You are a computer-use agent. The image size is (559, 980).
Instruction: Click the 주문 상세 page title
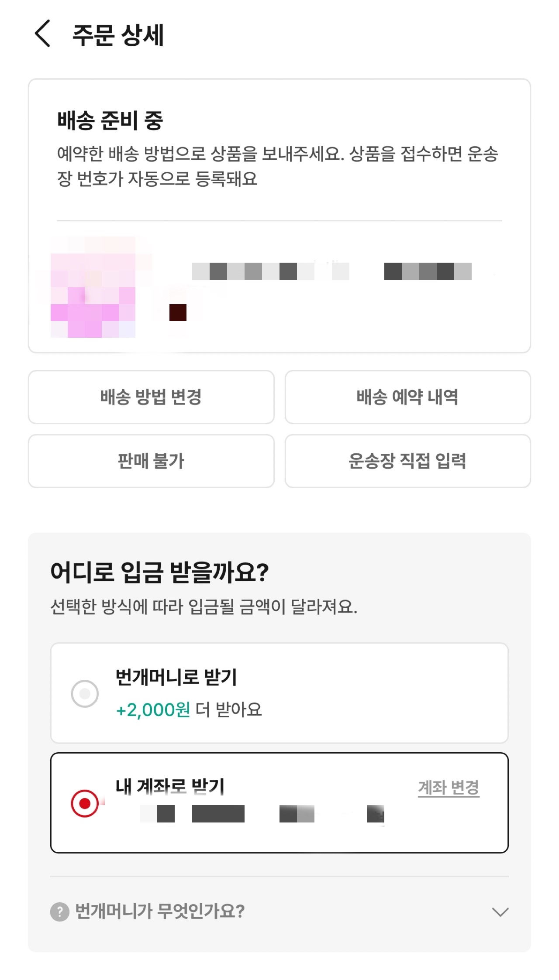point(118,35)
